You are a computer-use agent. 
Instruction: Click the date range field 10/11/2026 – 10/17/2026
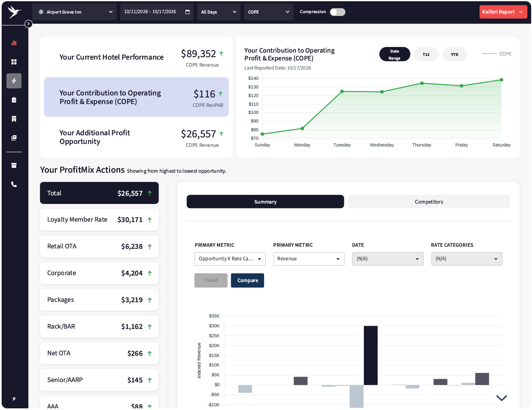[x=157, y=12]
